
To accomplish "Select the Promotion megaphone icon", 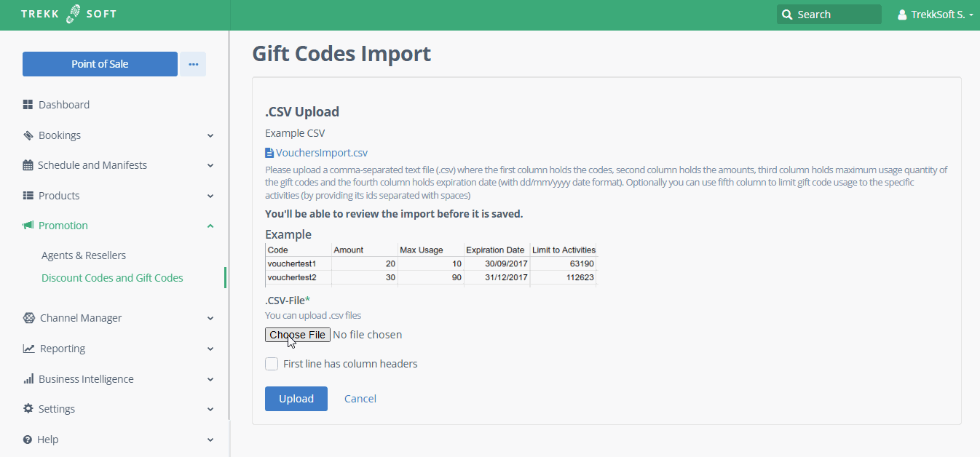I will click(x=28, y=225).
